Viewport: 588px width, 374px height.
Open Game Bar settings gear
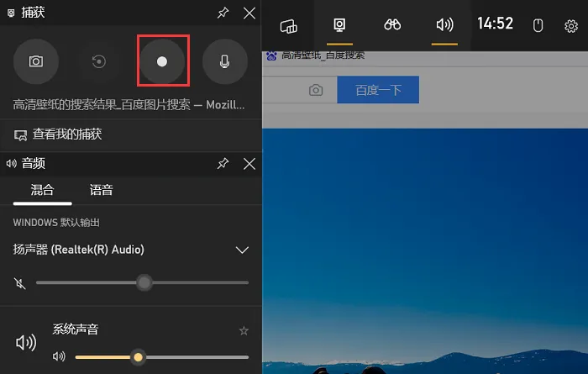(x=571, y=26)
